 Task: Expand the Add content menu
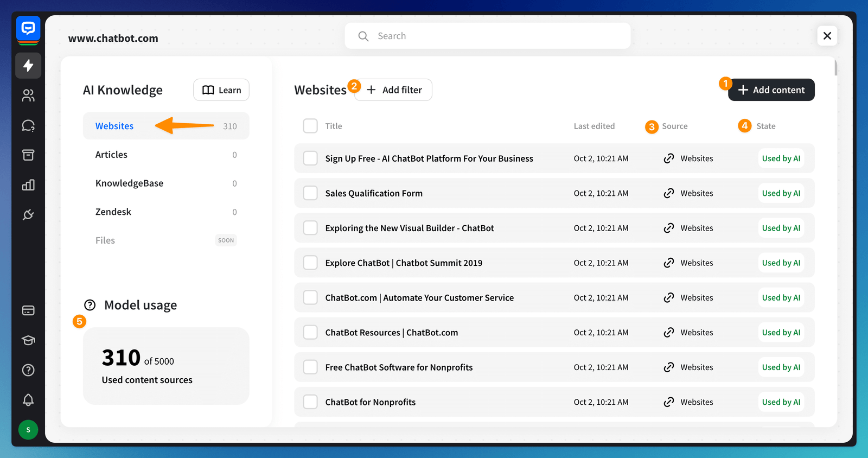point(771,90)
